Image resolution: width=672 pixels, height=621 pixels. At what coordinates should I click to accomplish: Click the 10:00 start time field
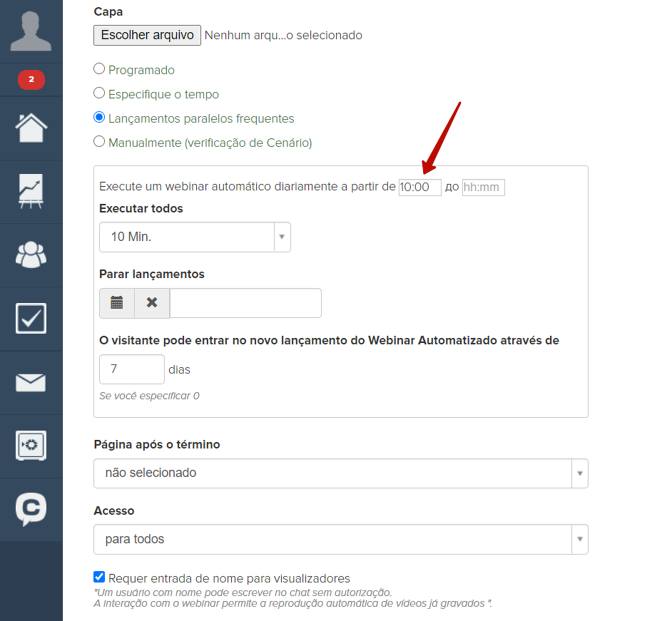[x=419, y=188]
